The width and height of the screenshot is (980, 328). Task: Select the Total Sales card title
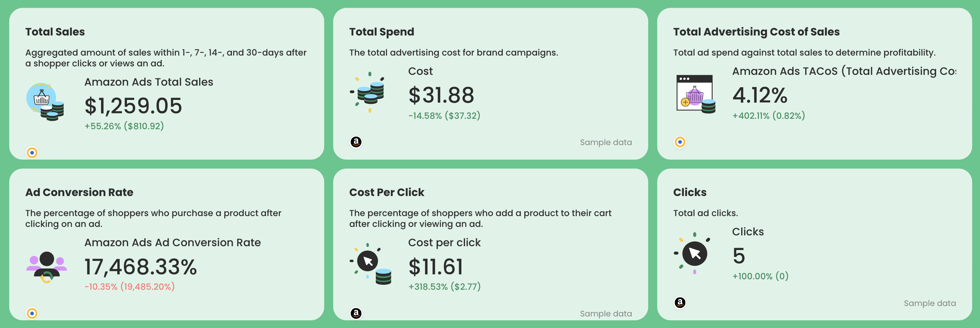(x=55, y=32)
